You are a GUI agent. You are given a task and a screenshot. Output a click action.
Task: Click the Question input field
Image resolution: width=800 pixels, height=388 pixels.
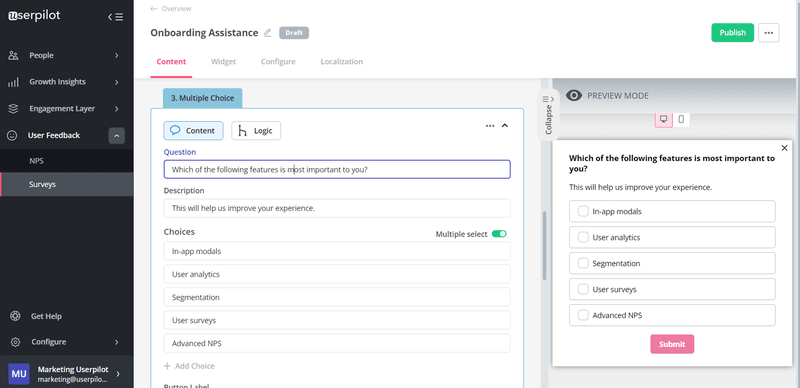[x=337, y=169]
